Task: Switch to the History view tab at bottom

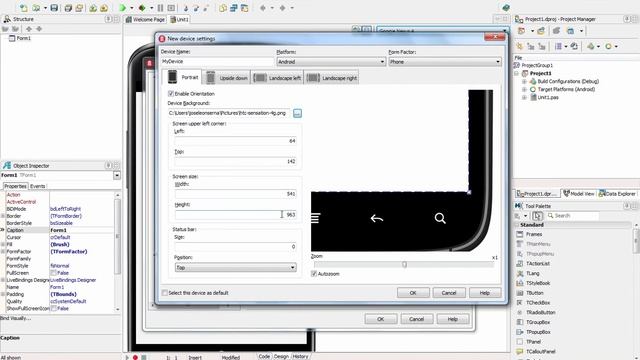Action: pyautogui.click(x=300, y=356)
